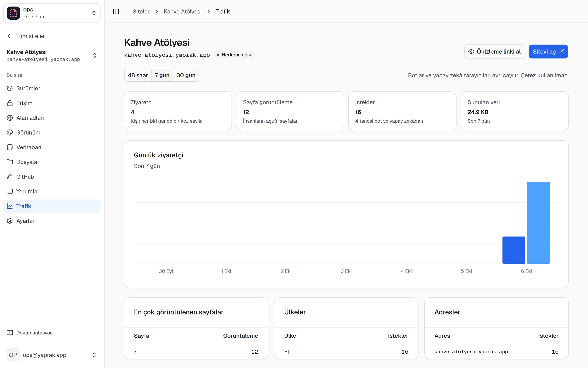
Task: Click the Veritabanı database icon
Action: [10, 147]
